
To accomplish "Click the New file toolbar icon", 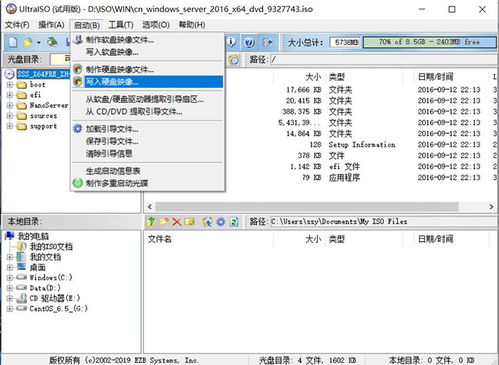I will coord(13,42).
